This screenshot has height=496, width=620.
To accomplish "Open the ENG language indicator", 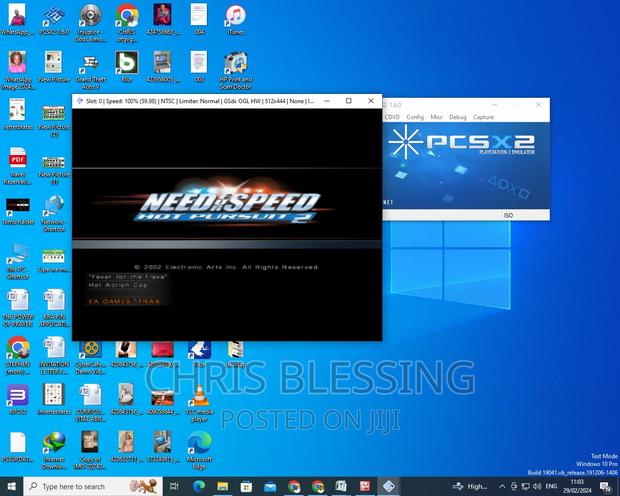I will click(x=551, y=486).
